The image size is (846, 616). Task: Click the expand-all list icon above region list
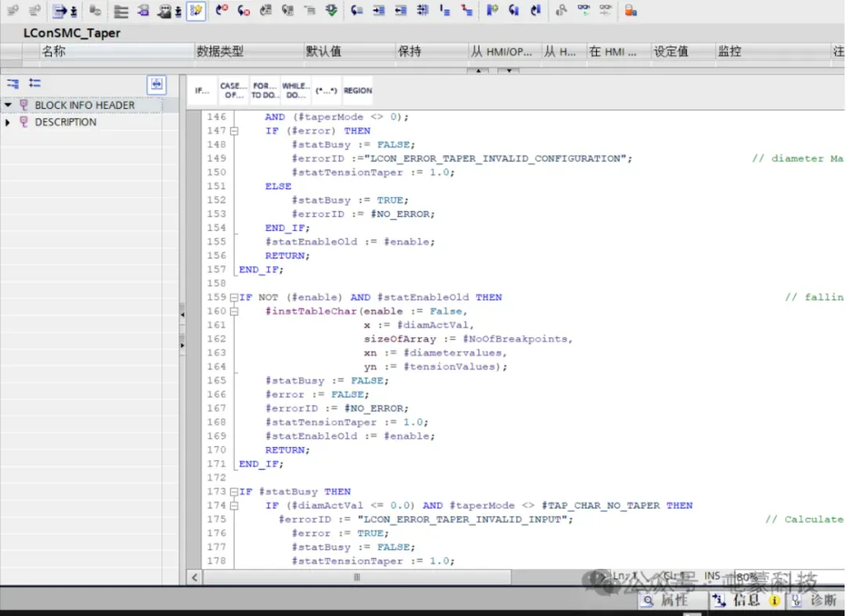[x=34, y=83]
